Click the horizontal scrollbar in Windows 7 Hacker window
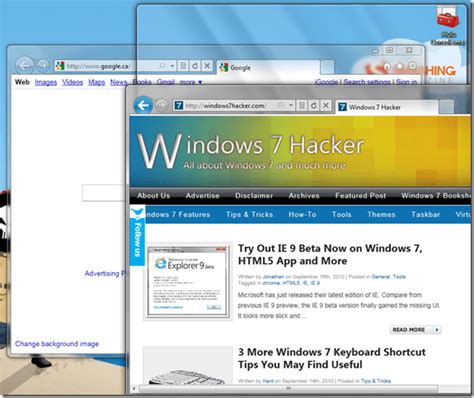474x398 pixels. point(288,389)
